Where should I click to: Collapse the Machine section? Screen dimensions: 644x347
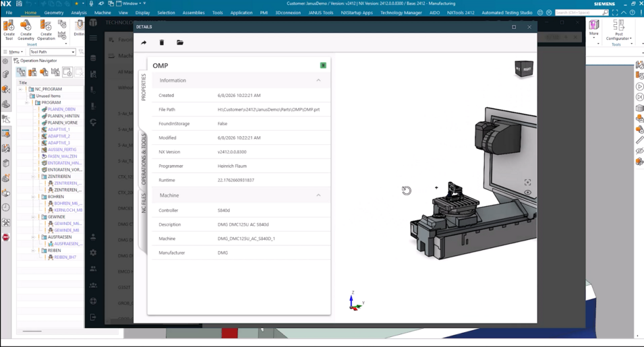(318, 195)
